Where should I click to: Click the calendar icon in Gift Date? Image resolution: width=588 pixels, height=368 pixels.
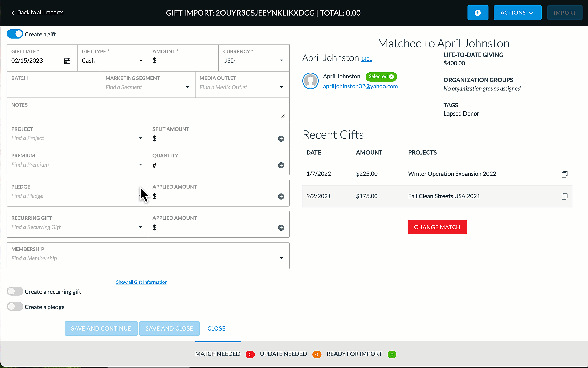coord(67,61)
